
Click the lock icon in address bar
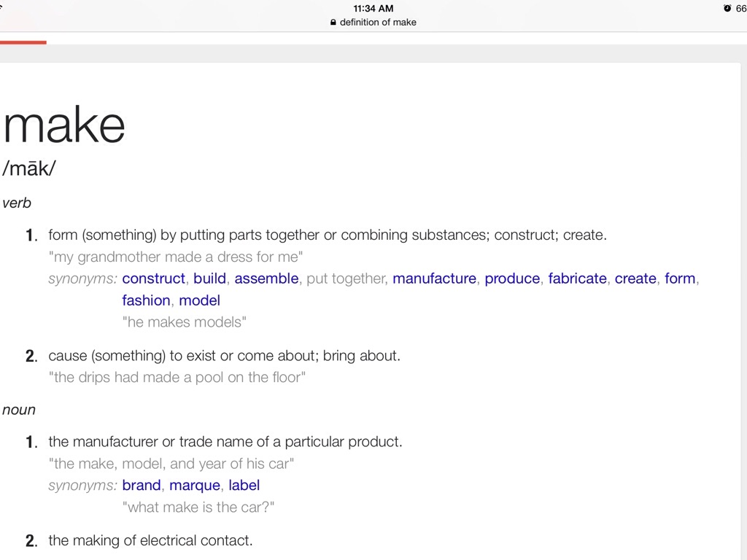[x=333, y=23]
